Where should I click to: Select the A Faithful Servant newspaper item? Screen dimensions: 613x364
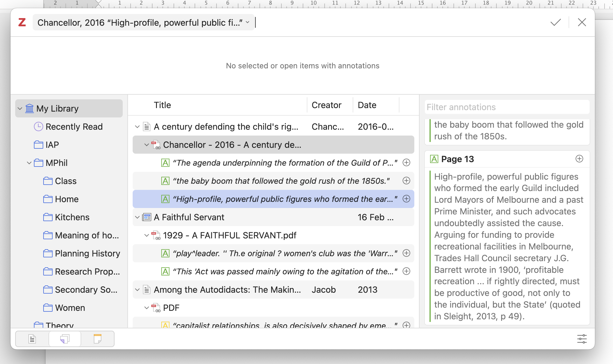click(x=273, y=217)
